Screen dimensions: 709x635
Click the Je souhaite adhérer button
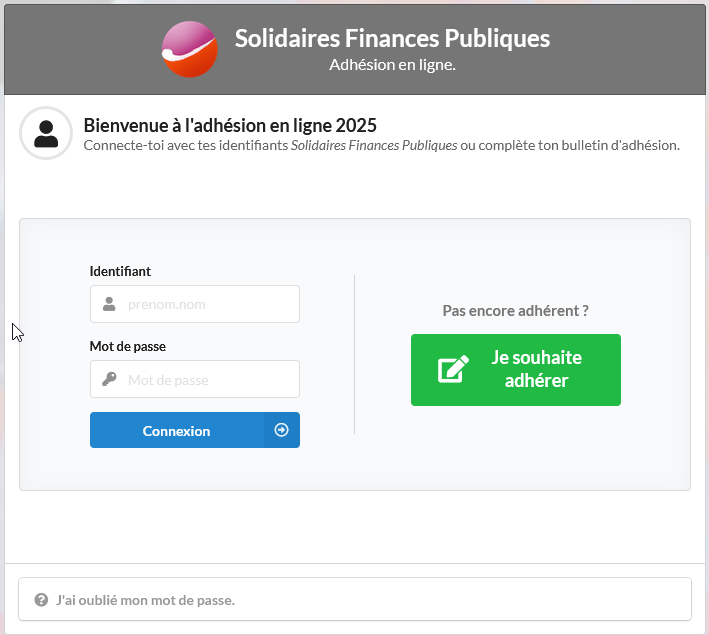(x=515, y=370)
